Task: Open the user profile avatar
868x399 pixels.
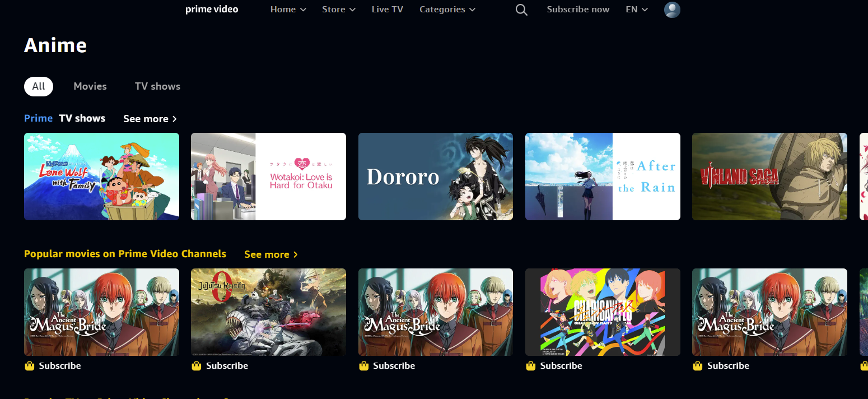Action: point(672,10)
